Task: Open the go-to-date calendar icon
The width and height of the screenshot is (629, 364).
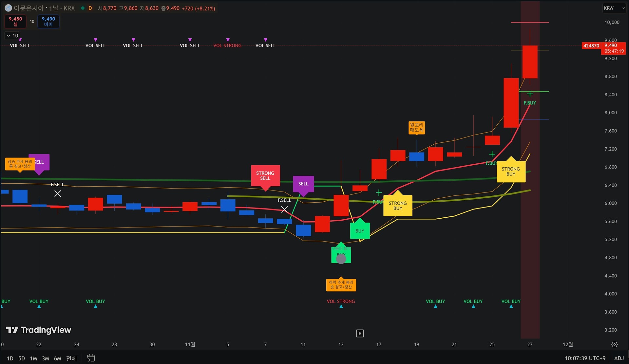Action: coord(91,358)
